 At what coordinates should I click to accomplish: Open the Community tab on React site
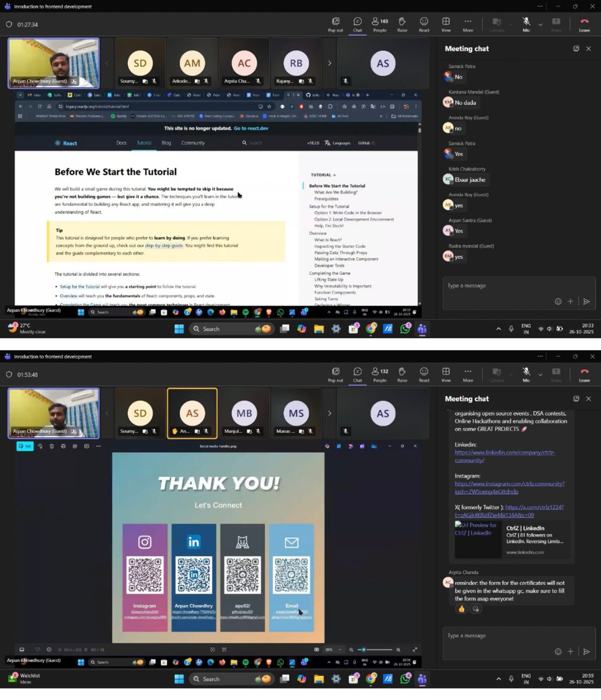coord(193,143)
